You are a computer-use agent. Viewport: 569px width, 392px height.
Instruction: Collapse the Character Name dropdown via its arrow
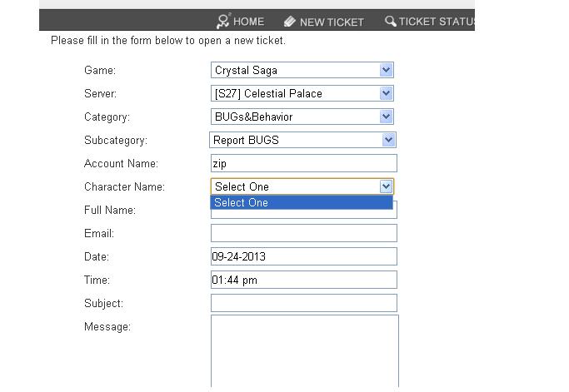[x=386, y=187]
